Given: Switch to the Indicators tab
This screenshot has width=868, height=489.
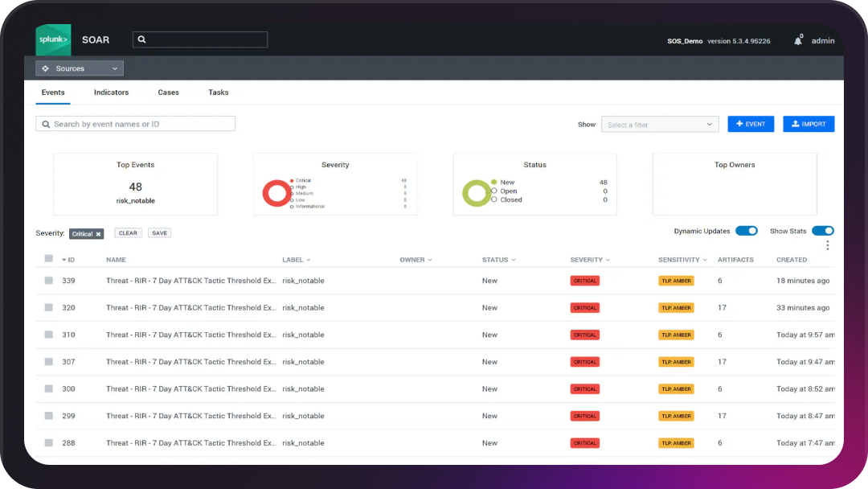Looking at the screenshot, I should (111, 92).
